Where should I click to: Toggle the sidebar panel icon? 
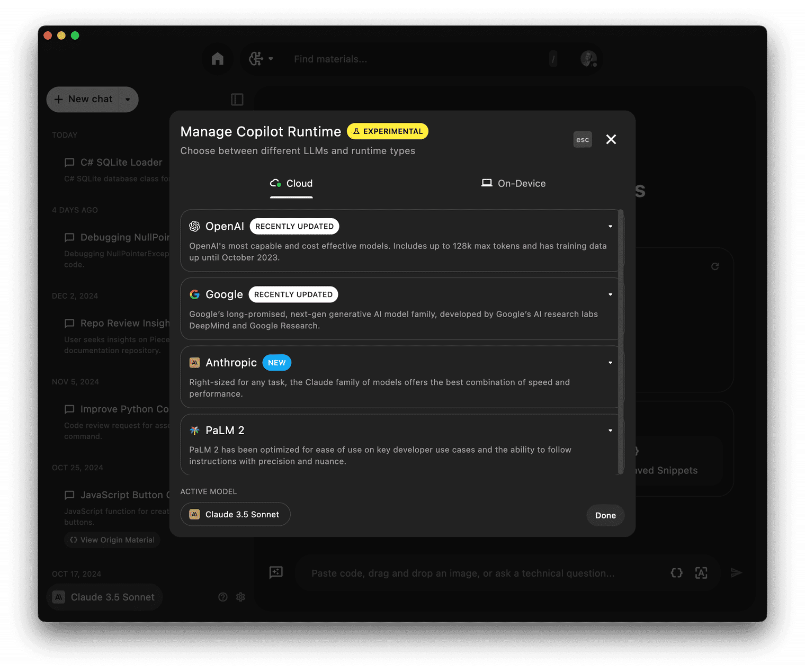point(237,100)
